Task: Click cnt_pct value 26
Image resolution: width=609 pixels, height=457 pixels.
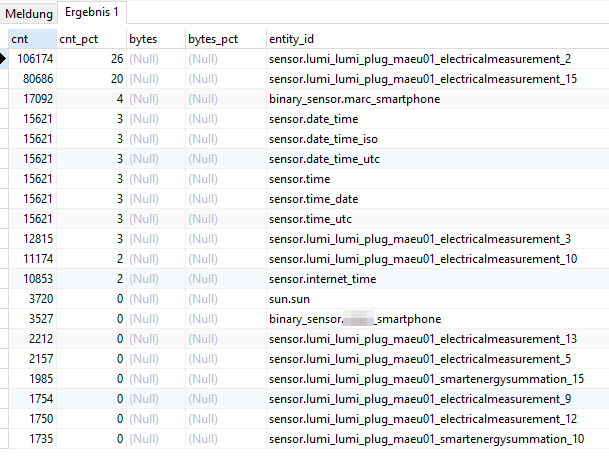Action: (91, 59)
